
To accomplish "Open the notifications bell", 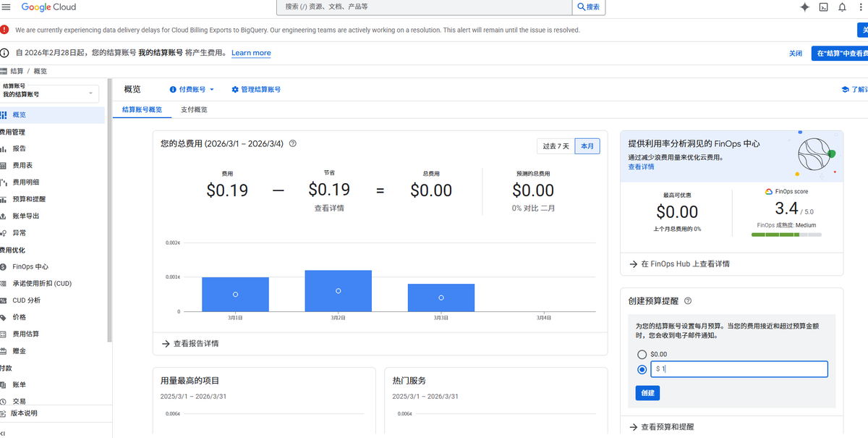I will coord(842,7).
